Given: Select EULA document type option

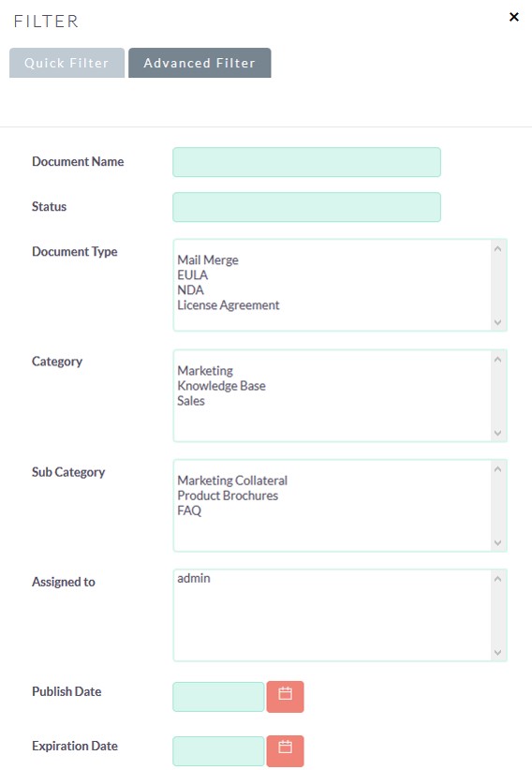Looking at the screenshot, I should point(193,275).
